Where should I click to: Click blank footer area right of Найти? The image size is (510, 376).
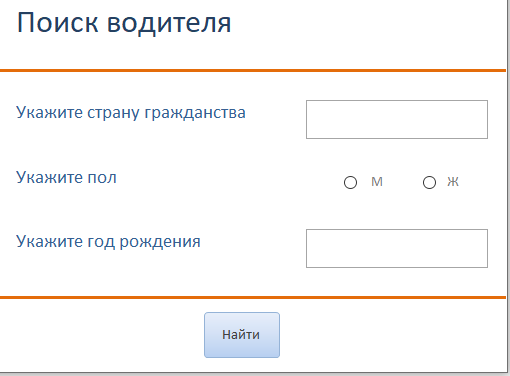pos(393,335)
